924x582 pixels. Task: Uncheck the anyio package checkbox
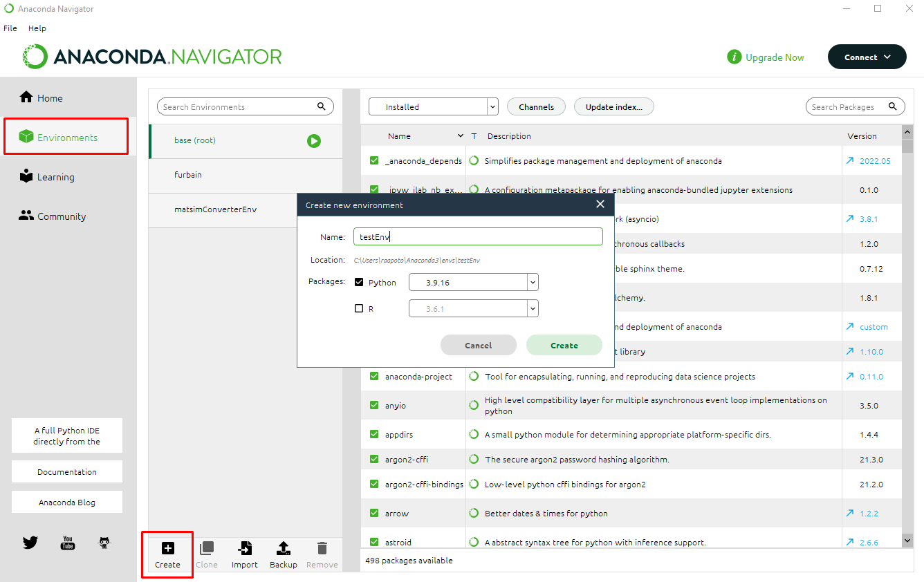(x=374, y=405)
